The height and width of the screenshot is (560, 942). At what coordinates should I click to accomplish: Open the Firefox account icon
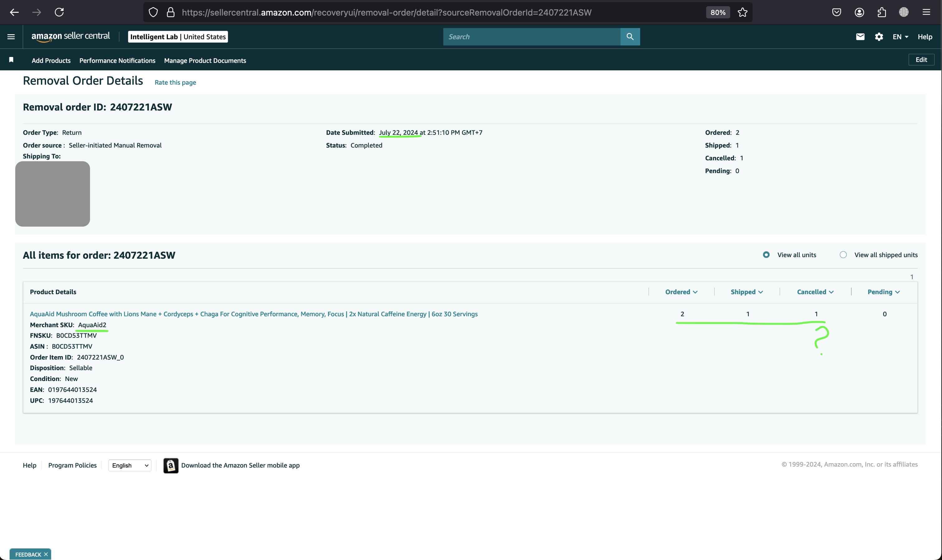(859, 12)
